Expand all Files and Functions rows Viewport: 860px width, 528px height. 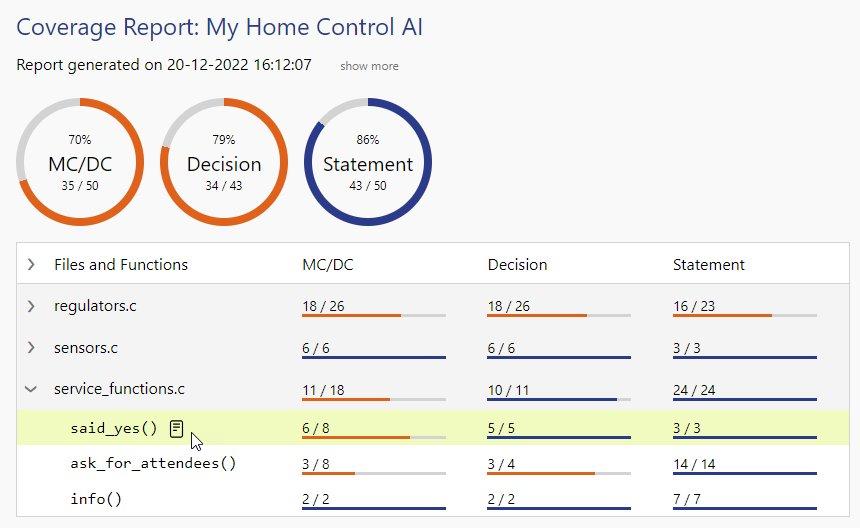pyautogui.click(x=31, y=265)
